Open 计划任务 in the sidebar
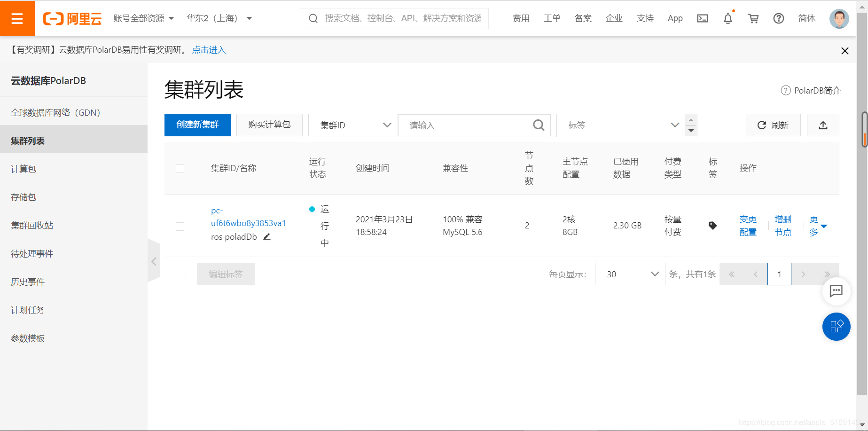868x431 pixels. pyautogui.click(x=74, y=310)
